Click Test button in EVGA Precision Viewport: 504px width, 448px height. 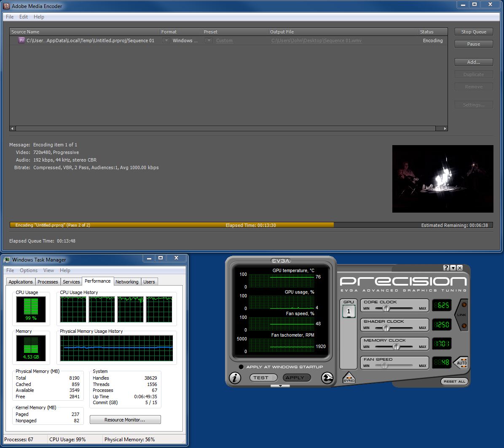pyautogui.click(x=263, y=378)
